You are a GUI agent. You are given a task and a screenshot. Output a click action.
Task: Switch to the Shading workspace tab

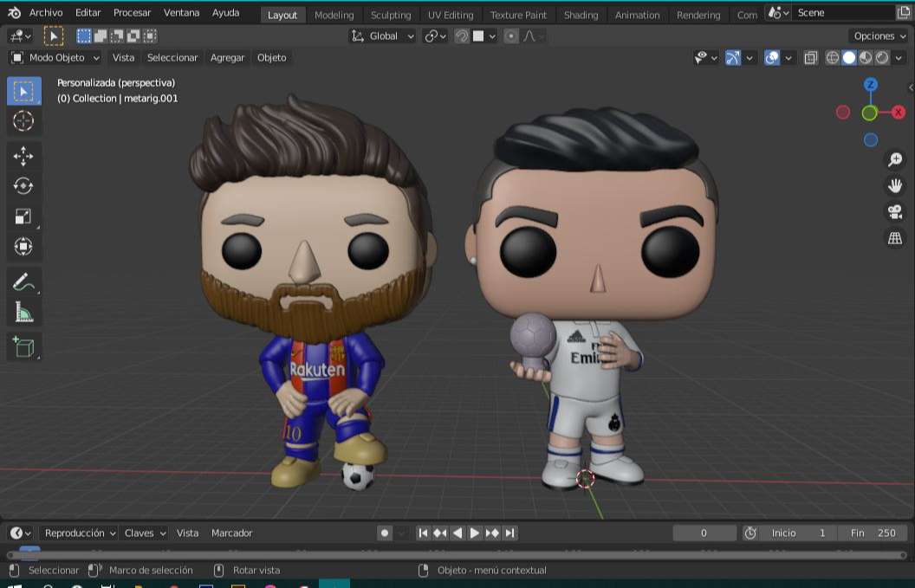pyautogui.click(x=581, y=16)
